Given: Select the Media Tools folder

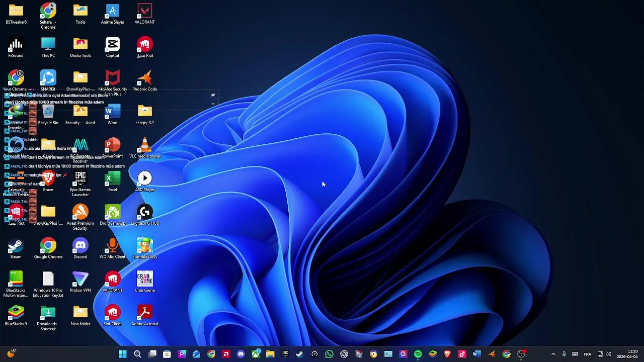Looking at the screenshot, I should point(80,48).
